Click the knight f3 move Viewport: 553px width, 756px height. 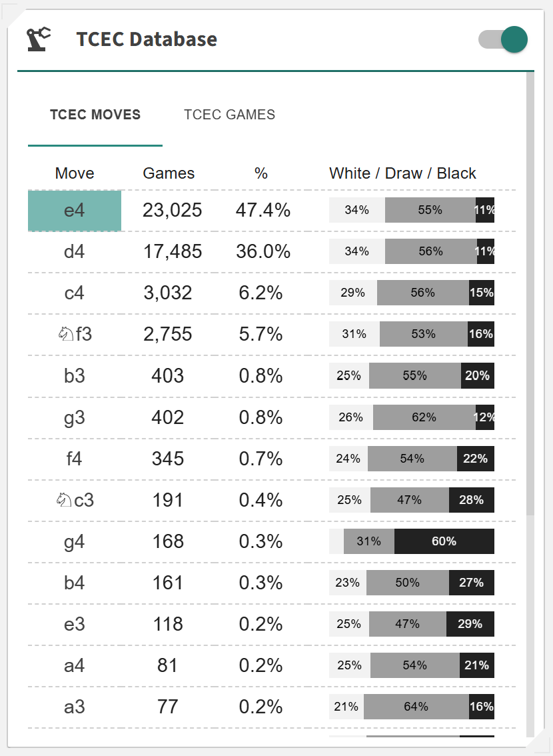click(75, 335)
